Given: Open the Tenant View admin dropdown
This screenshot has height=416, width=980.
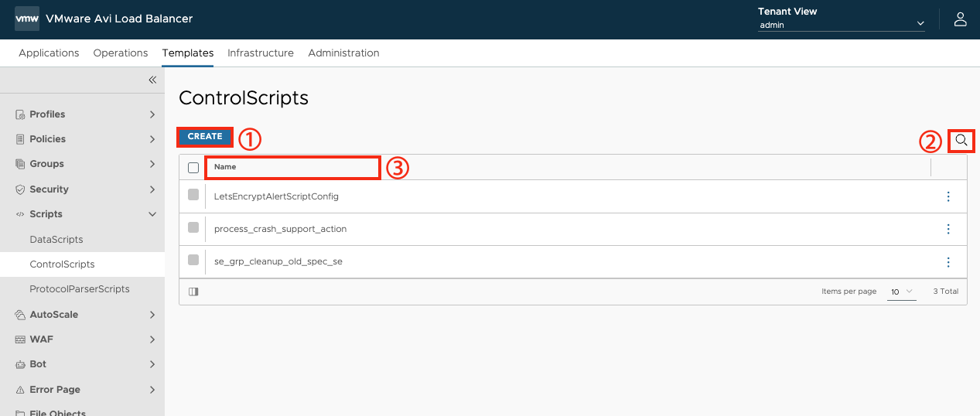Looking at the screenshot, I should [x=842, y=25].
